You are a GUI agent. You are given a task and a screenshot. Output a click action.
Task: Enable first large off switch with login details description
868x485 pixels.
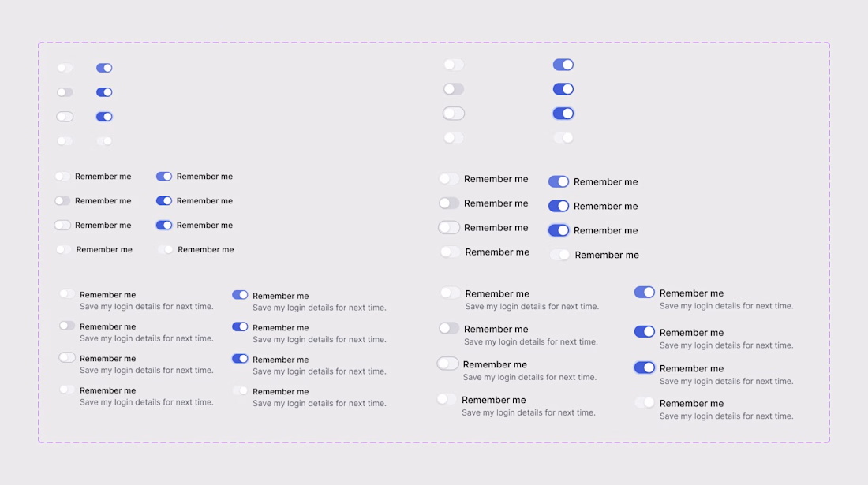coord(450,293)
